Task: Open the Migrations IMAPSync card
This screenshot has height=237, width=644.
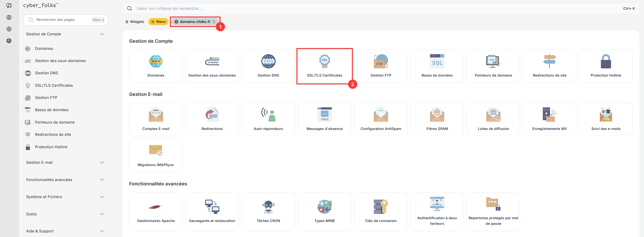Action: coord(156,156)
